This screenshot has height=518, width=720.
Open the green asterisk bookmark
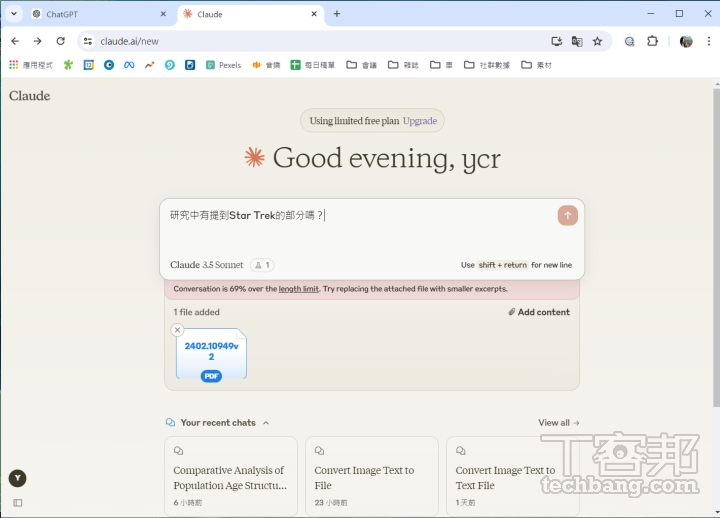[x=68, y=65]
